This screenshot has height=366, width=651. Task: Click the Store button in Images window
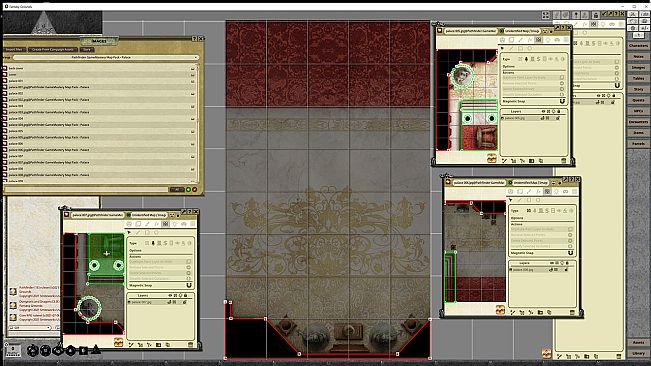point(86,49)
